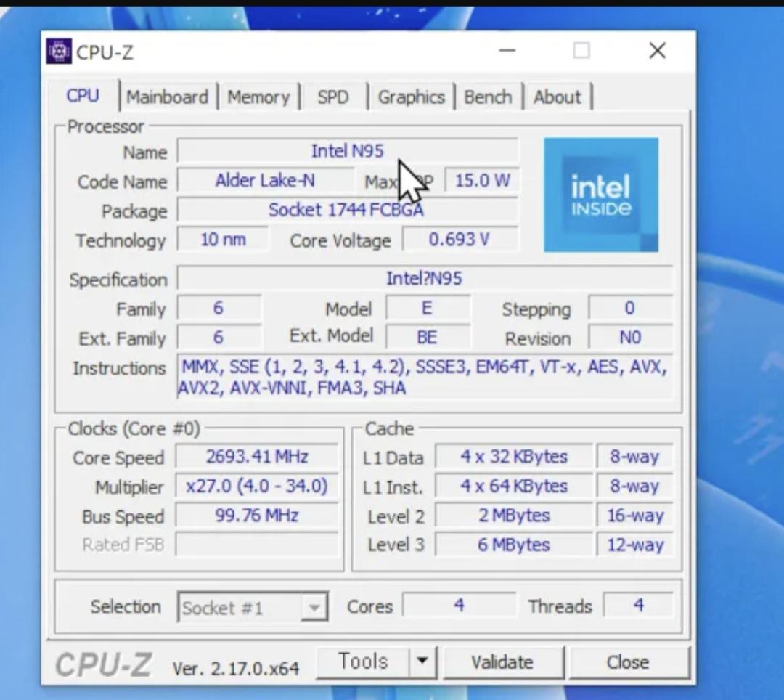Click the Technology value 10 nm
The height and width of the screenshot is (700, 784).
[x=223, y=239]
